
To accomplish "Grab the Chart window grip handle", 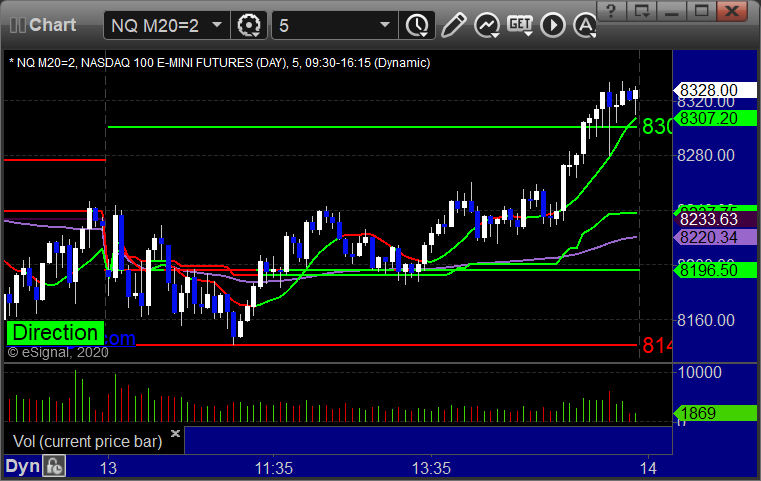I will (17, 25).
